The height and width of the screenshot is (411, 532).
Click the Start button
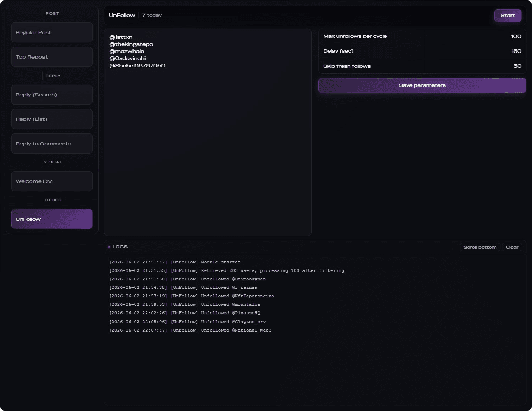coord(508,15)
